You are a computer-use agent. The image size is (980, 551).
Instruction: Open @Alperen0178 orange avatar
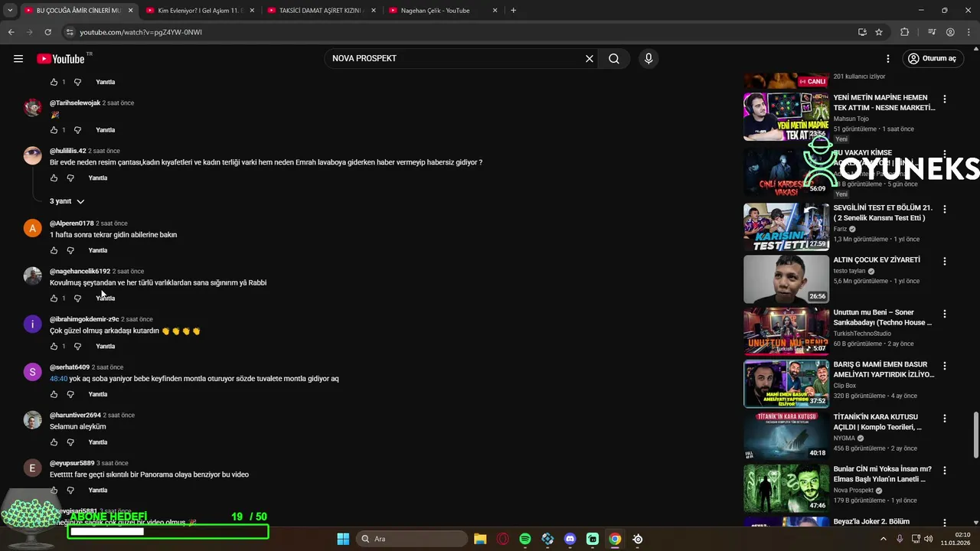click(32, 228)
